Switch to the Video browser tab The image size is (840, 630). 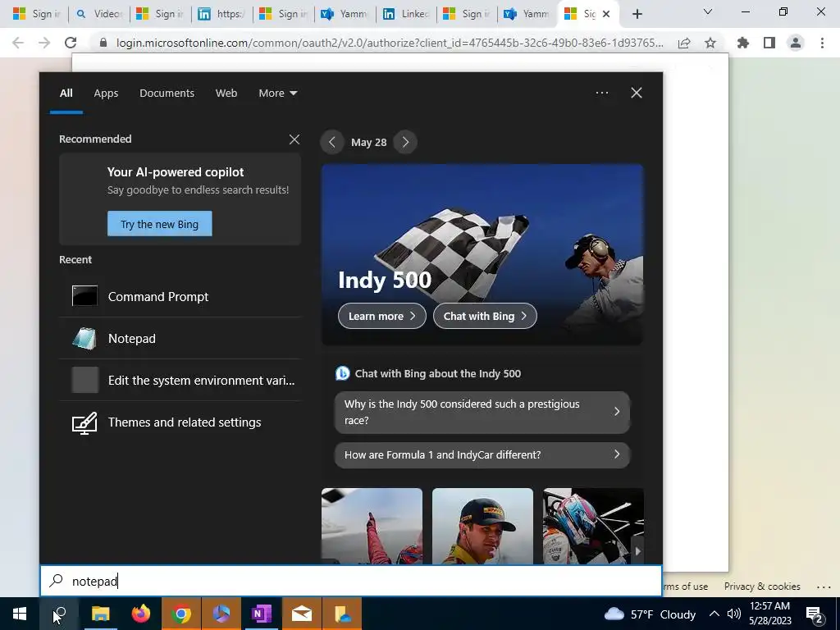pos(99,14)
